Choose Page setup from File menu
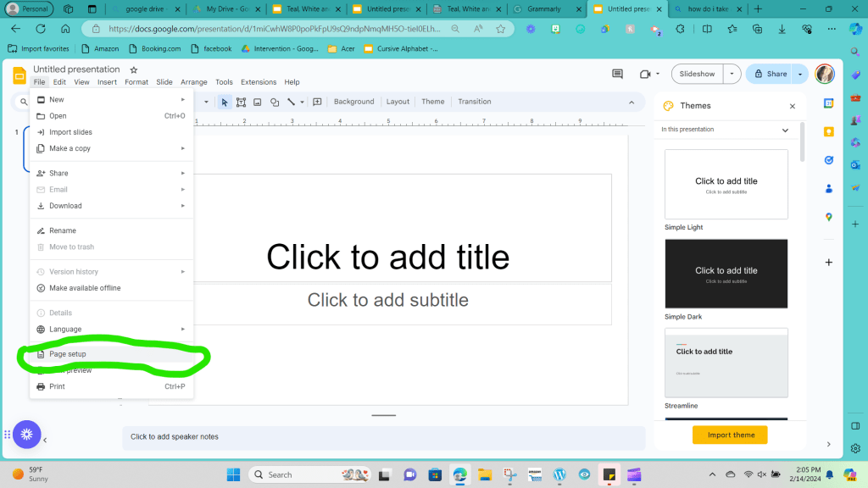 point(68,354)
